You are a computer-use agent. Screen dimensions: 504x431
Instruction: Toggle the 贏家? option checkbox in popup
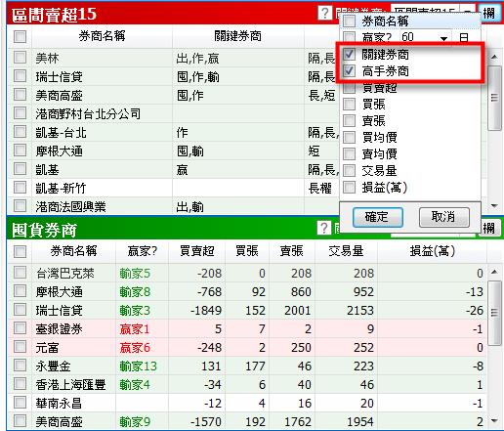(x=350, y=37)
